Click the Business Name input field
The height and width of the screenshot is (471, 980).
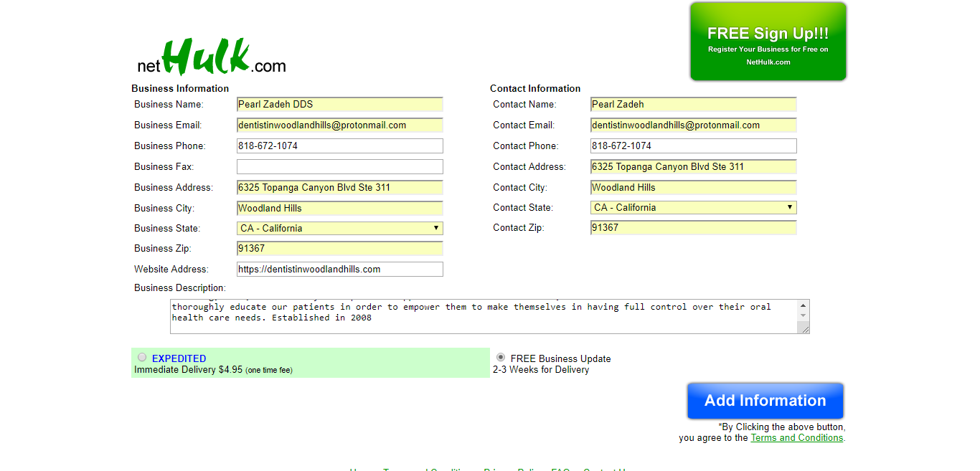pyautogui.click(x=340, y=105)
